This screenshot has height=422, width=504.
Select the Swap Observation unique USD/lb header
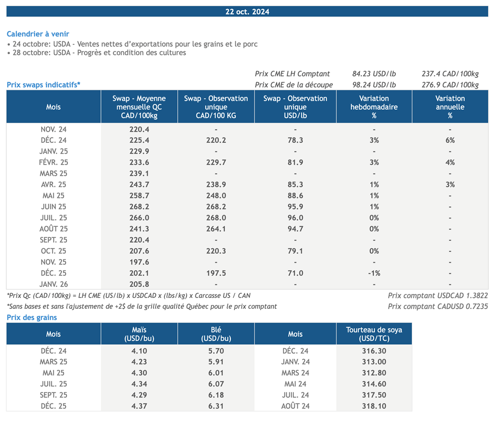click(x=295, y=107)
